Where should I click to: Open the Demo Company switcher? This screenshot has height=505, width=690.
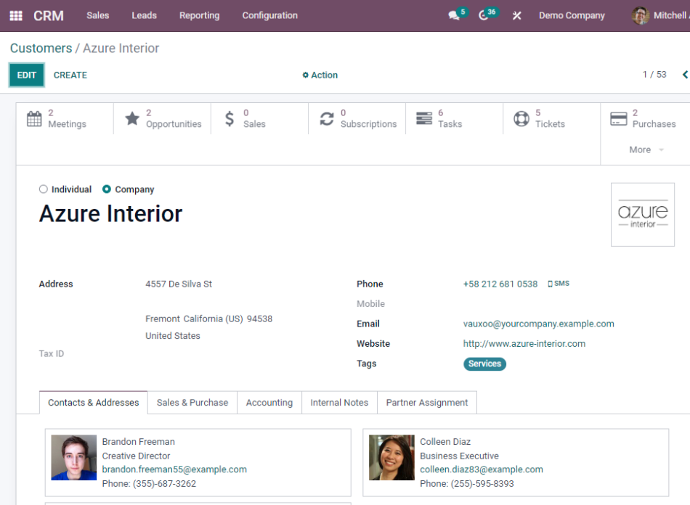(x=572, y=16)
